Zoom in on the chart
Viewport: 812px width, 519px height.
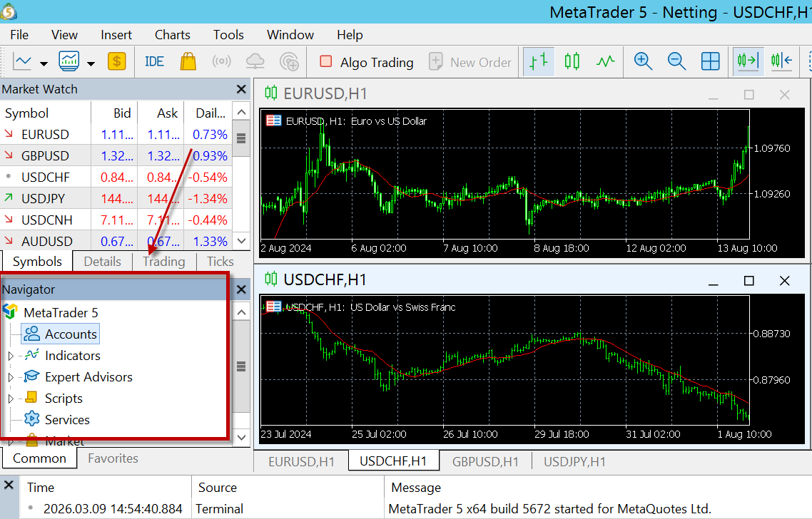(643, 62)
